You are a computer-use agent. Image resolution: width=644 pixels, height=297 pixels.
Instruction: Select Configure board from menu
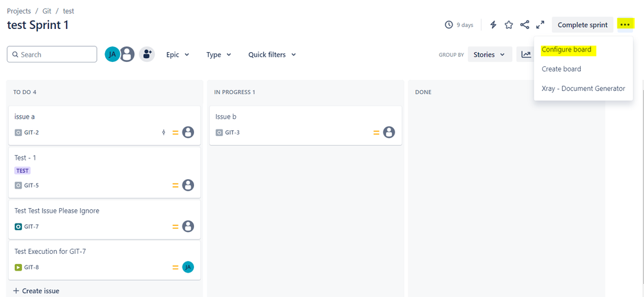pos(567,50)
